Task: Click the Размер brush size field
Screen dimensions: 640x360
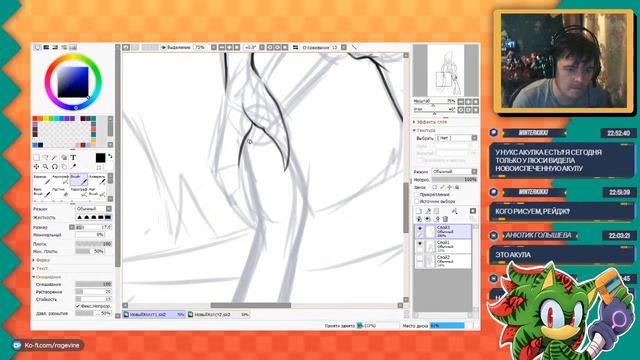Action: point(93,227)
